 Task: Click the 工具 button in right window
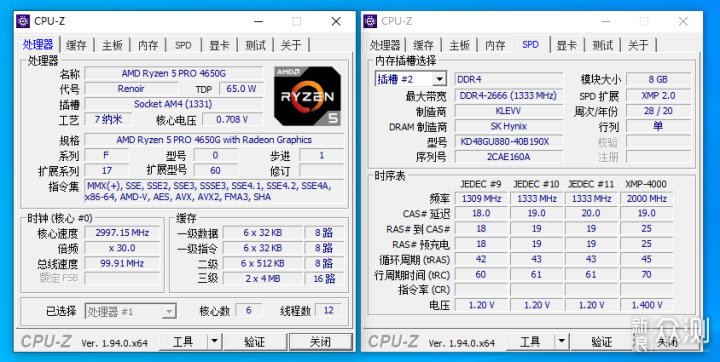[530, 342]
